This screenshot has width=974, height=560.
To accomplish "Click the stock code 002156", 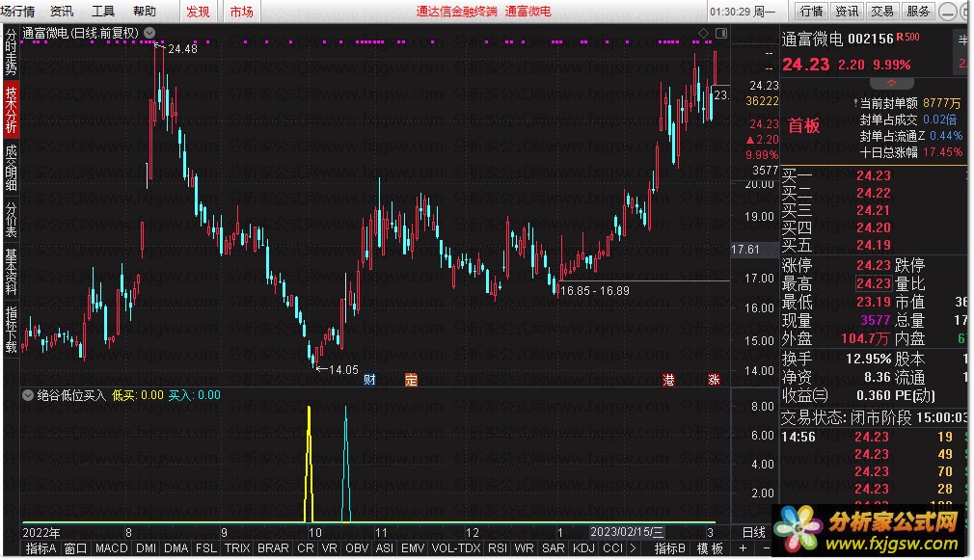I will tap(871, 40).
